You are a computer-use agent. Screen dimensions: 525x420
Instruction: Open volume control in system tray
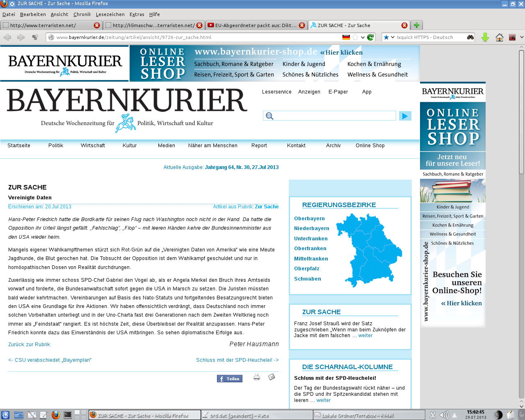(x=444, y=415)
